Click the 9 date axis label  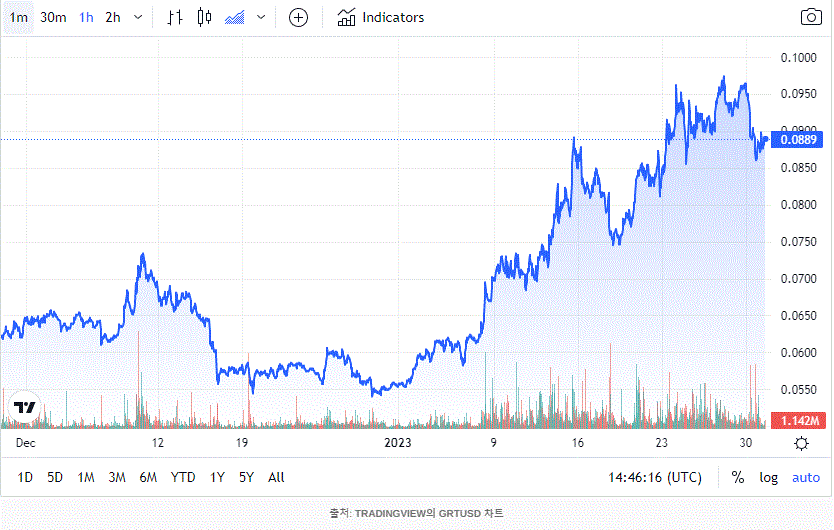point(494,443)
